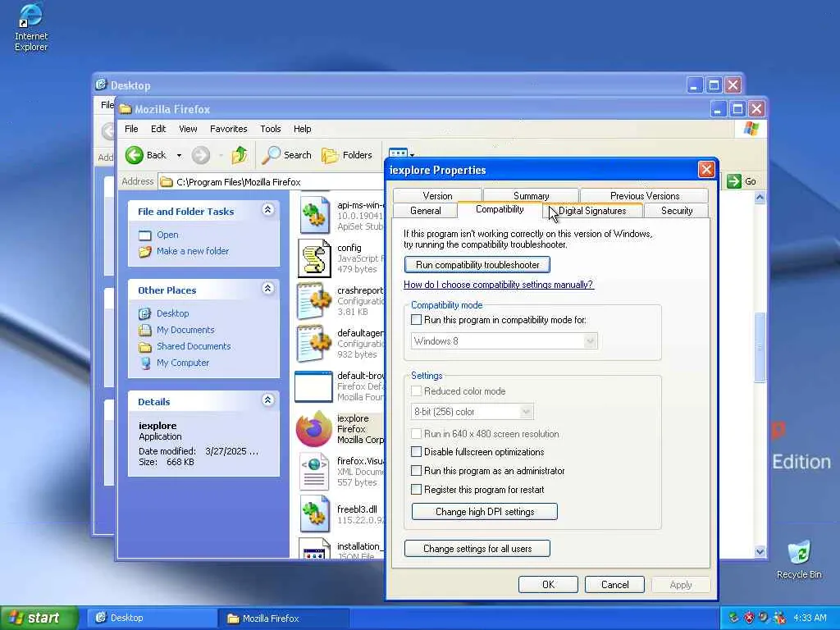Click the Windows Start button

(x=39, y=618)
